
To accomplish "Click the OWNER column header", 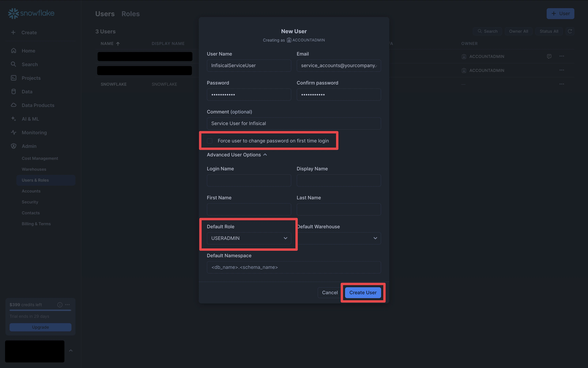I will [469, 44].
